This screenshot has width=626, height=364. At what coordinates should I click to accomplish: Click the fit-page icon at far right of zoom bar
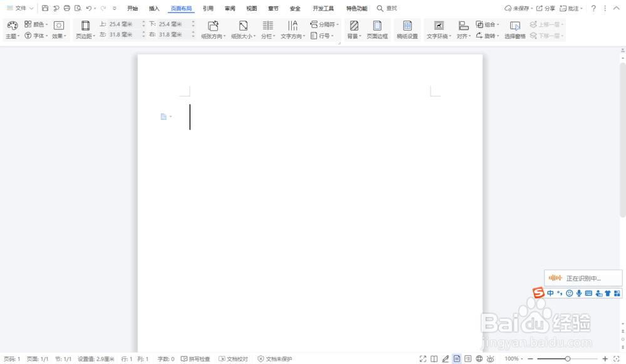[617, 359]
